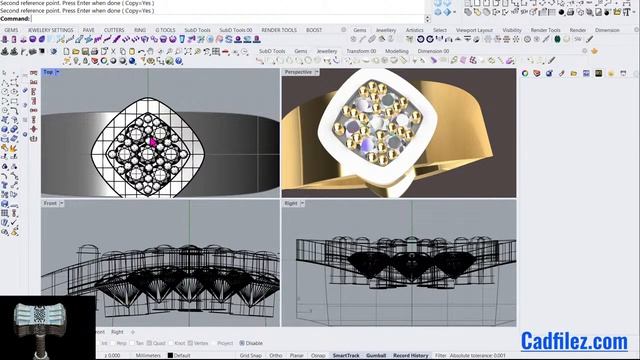Open the Front viewport dropdown menu
The image size is (640, 360).
[62, 203]
